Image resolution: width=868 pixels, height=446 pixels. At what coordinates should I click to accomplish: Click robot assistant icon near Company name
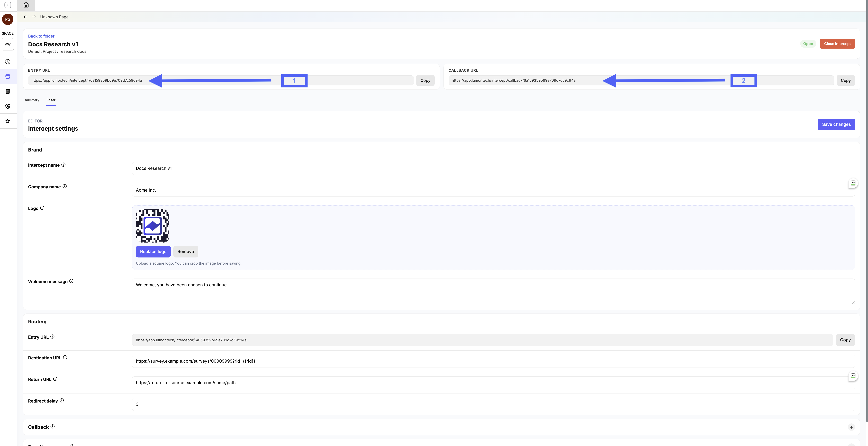point(853,183)
